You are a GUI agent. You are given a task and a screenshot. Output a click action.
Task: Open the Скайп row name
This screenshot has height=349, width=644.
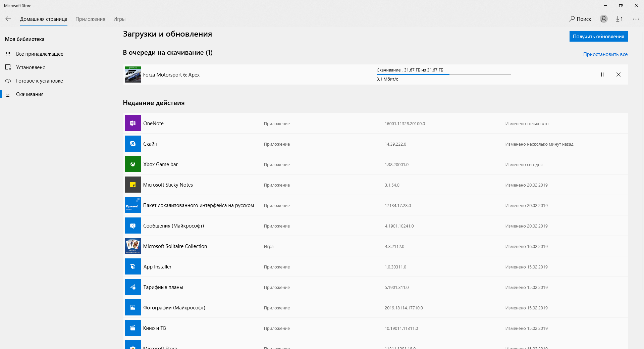click(x=150, y=144)
